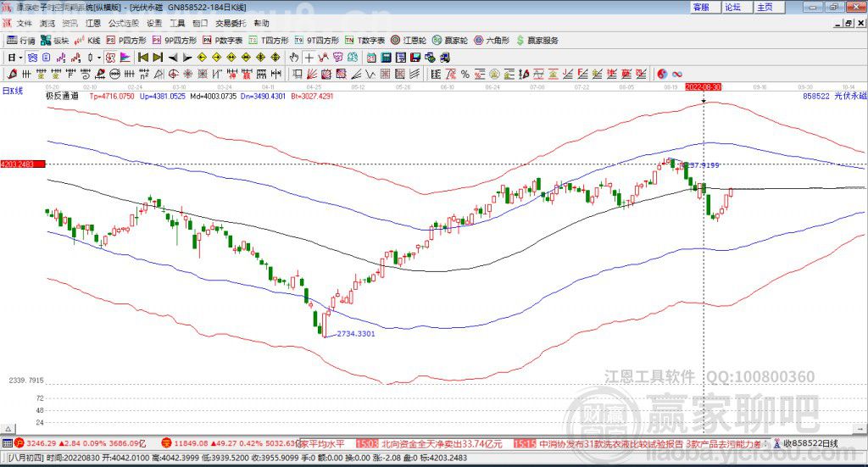Click the 日K线 chart label

pyautogui.click(x=13, y=91)
